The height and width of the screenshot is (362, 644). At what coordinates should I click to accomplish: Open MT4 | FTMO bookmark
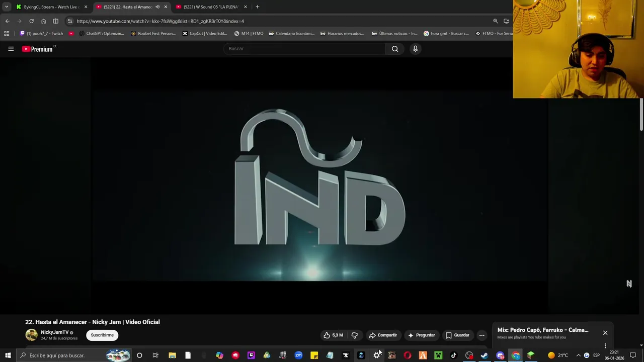tap(249, 34)
